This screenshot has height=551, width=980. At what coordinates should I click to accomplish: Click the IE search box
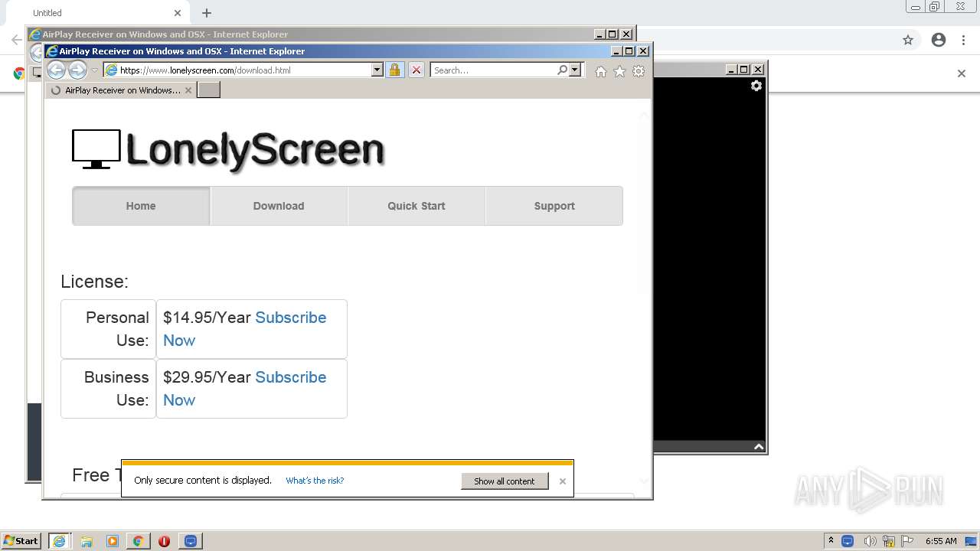pyautogui.click(x=494, y=70)
